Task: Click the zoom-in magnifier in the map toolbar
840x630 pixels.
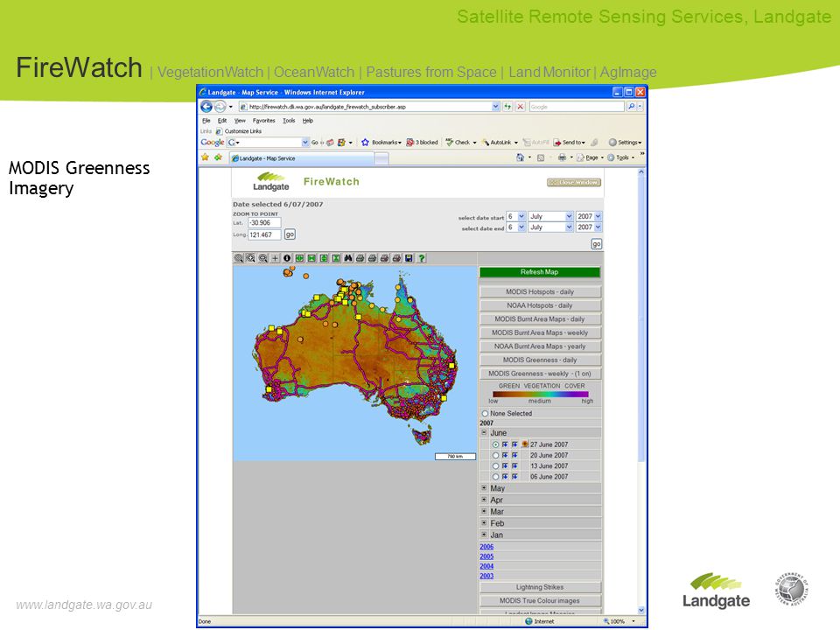Action: [x=251, y=258]
